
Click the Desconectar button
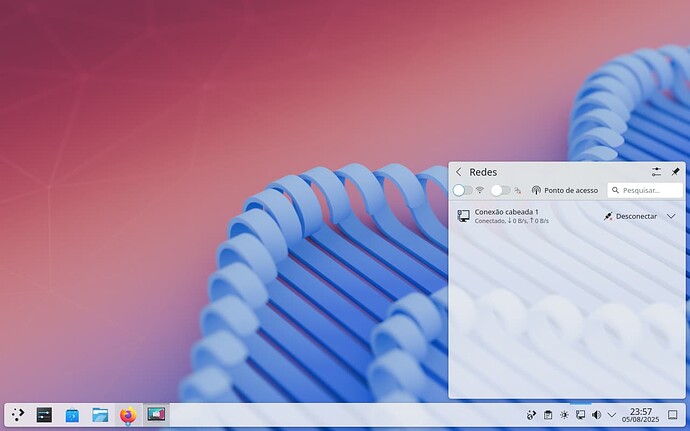630,216
